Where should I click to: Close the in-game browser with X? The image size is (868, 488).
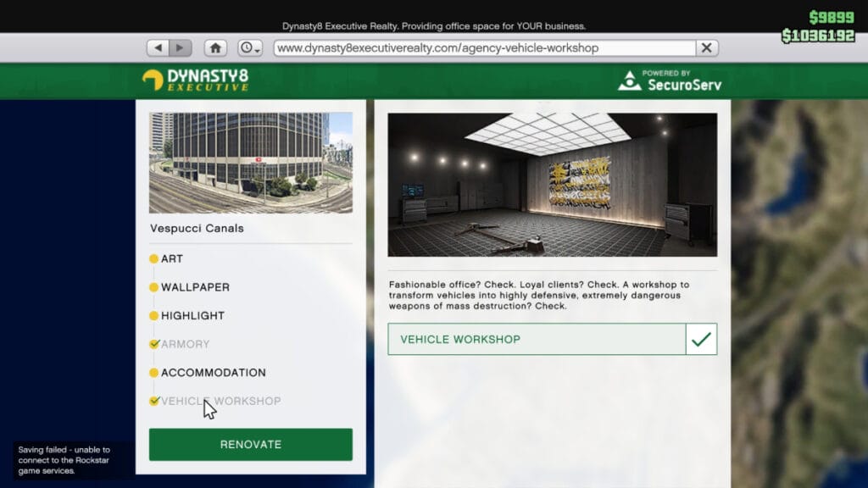click(x=706, y=48)
